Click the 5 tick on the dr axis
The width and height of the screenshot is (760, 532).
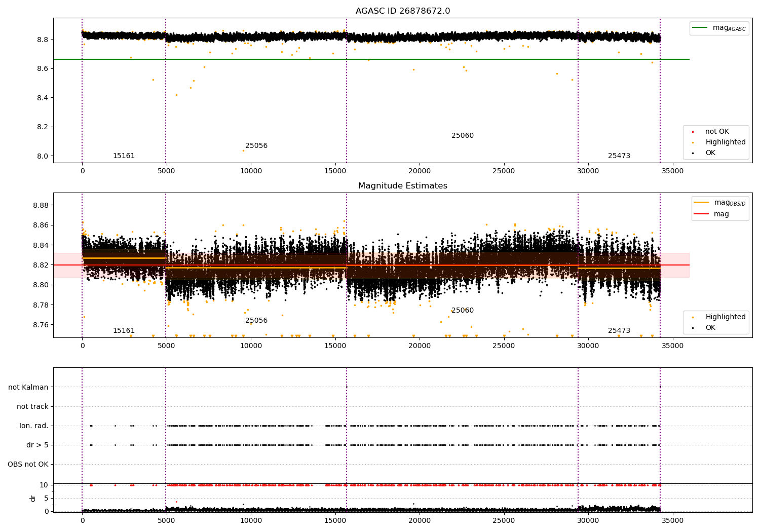point(47,498)
